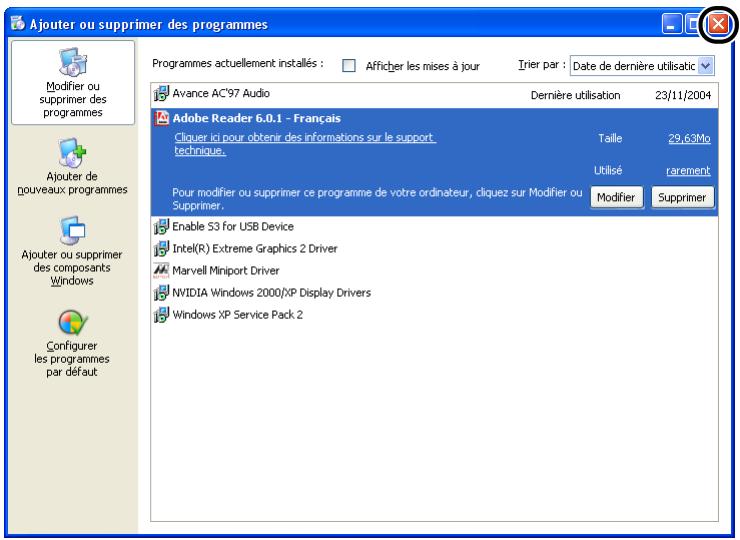Open the Trier par dropdown arrow
The width and height of the screenshot is (740, 540).
click(x=706, y=66)
